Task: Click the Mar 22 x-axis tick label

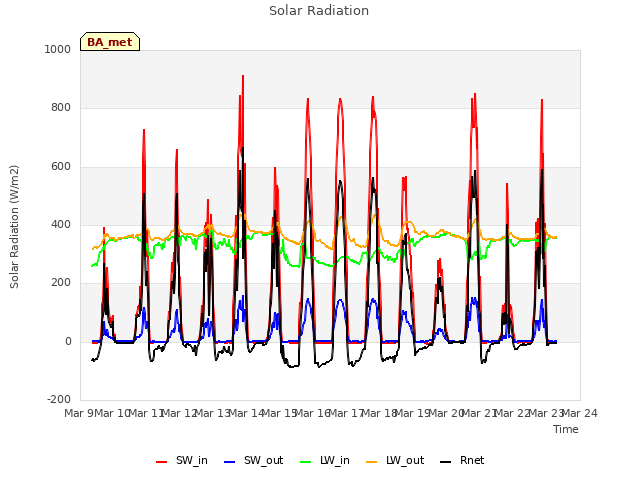Action: [513, 413]
